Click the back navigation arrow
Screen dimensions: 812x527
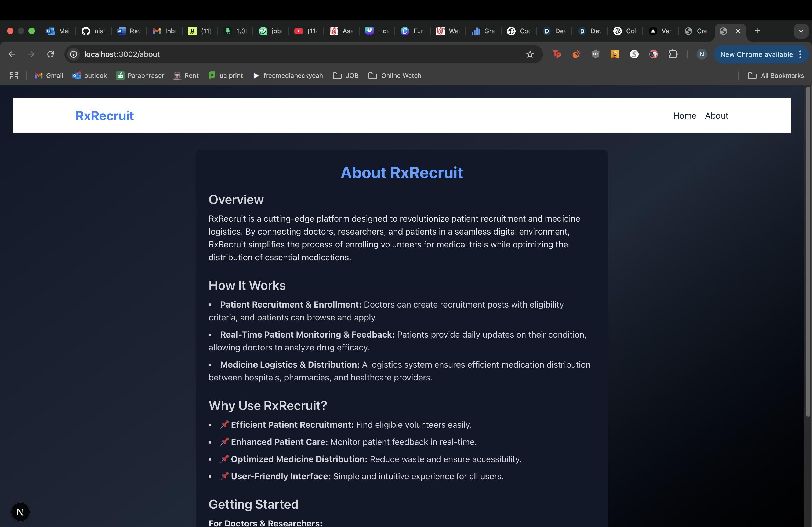coord(12,54)
